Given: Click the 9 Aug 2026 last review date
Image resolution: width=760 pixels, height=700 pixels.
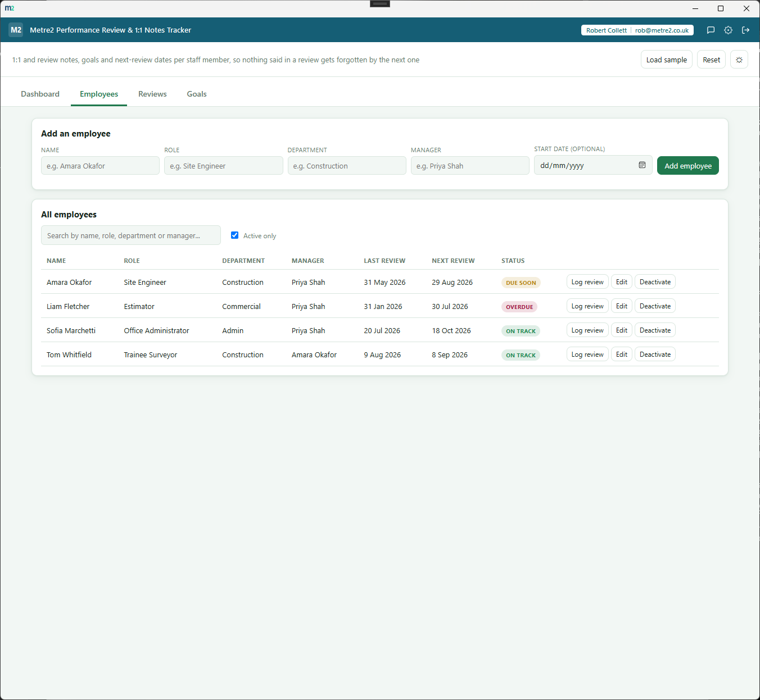Looking at the screenshot, I should pyautogui.click(x=382, y=354).
